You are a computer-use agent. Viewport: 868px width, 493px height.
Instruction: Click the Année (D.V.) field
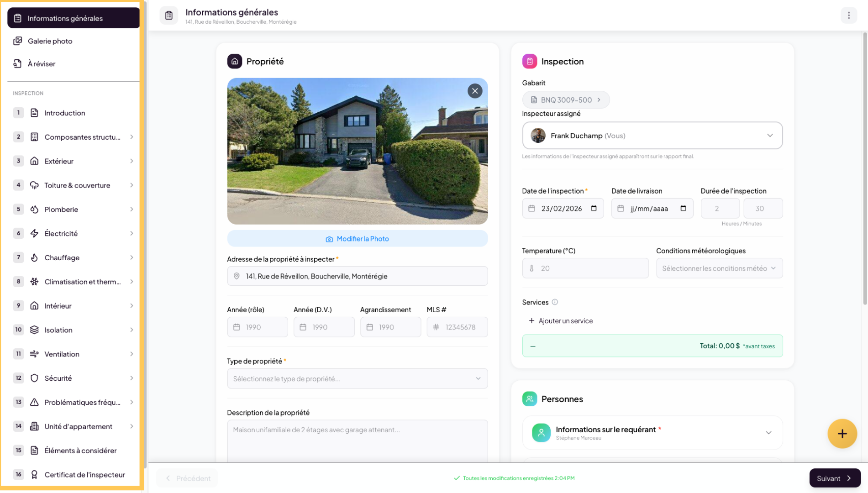coord(324,327)
